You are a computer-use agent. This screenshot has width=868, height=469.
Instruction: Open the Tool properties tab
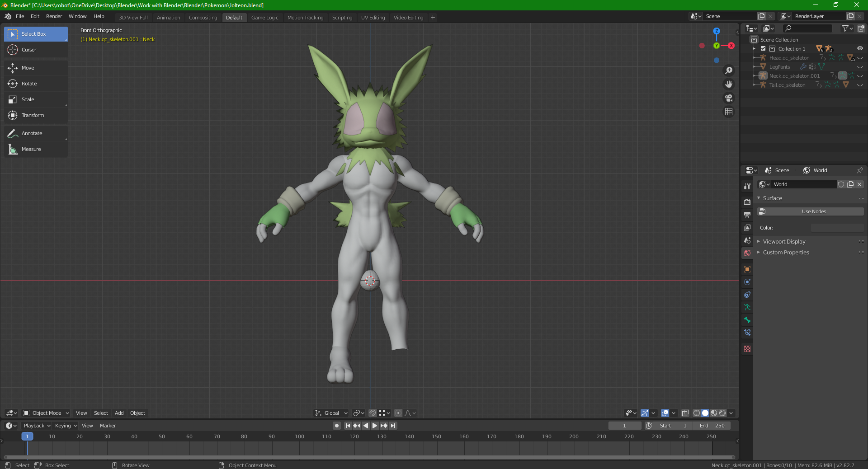(x=747, y=186)
